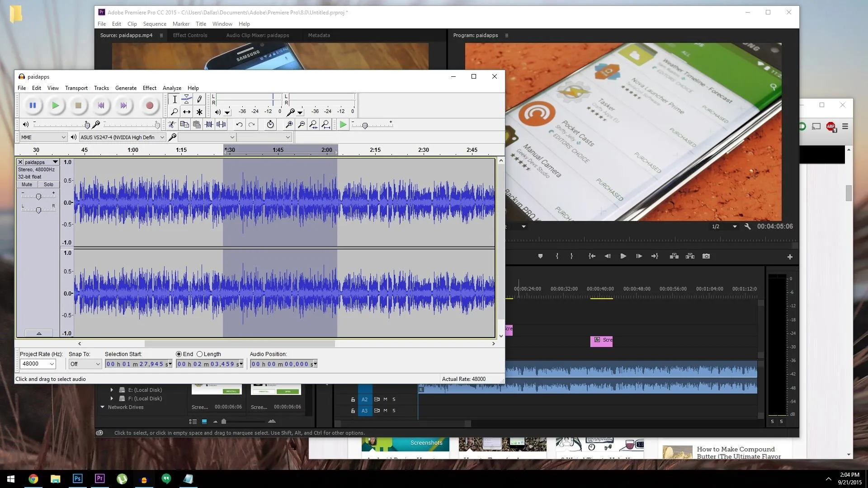Open the output meter dropdown arrow
Screen dimensions: 868x488
(x=227, y=113)
